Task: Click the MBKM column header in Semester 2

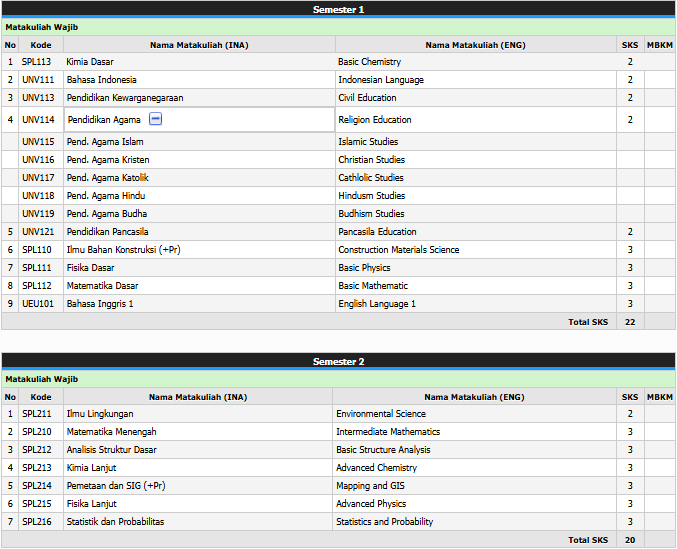Action: click(659, 397)
